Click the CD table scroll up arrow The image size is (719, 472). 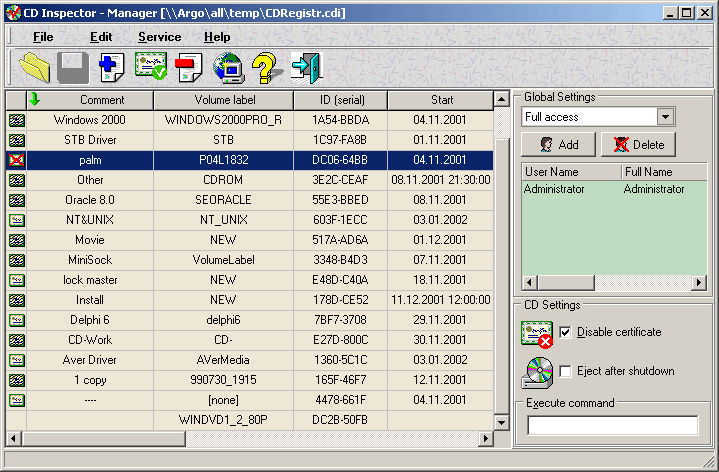502,99
